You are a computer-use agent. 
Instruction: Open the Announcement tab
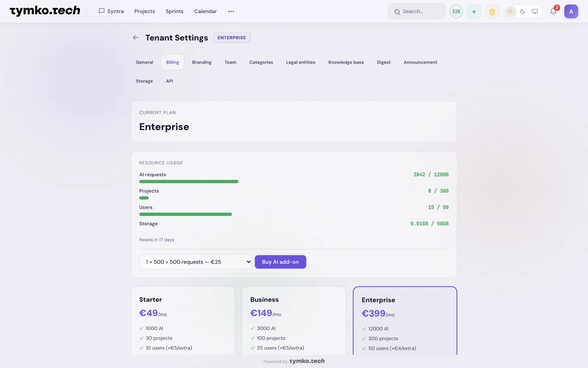(x=420, y=62)
